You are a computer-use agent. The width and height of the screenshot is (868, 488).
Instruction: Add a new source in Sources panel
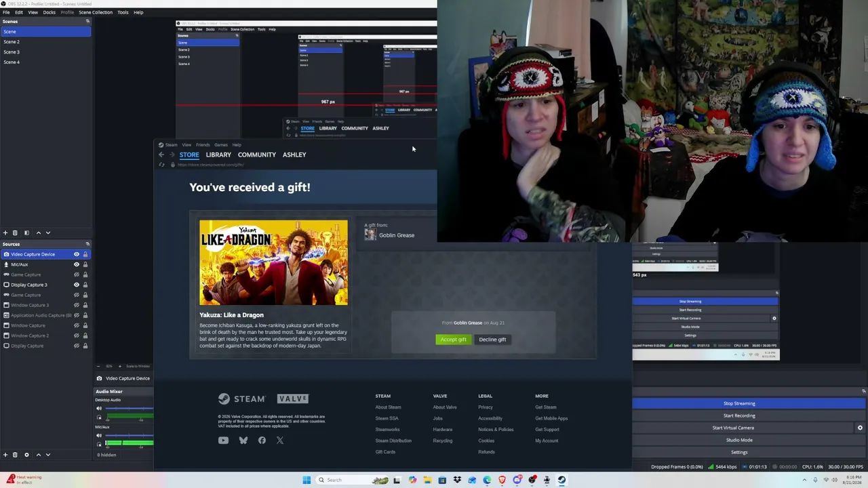click(5, 455)
